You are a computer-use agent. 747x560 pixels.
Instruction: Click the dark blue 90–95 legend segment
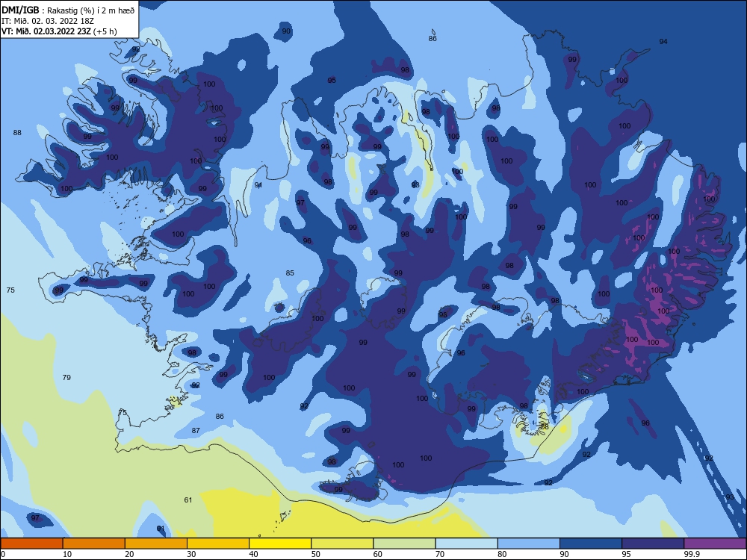[x=591, y=544]
